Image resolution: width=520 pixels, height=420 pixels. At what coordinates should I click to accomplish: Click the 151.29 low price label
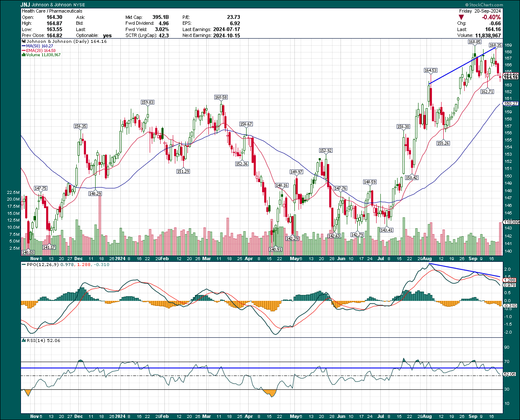183,171
